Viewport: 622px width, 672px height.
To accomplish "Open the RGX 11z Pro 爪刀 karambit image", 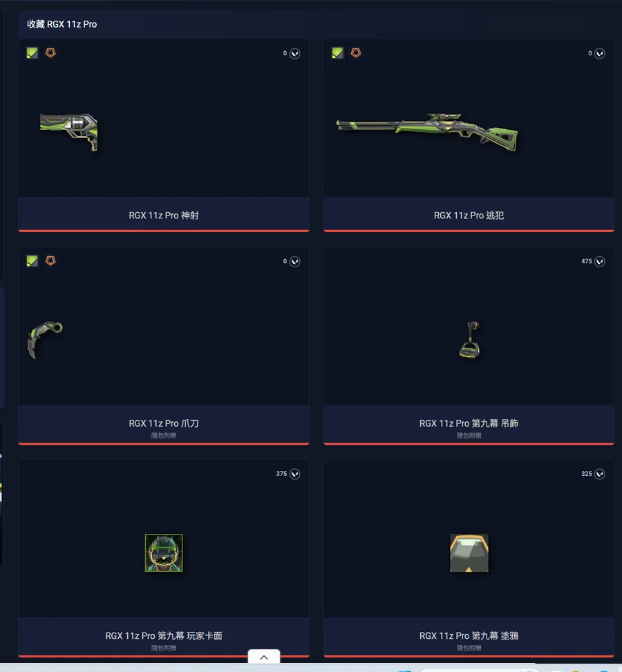I will (x=45, y=340).
